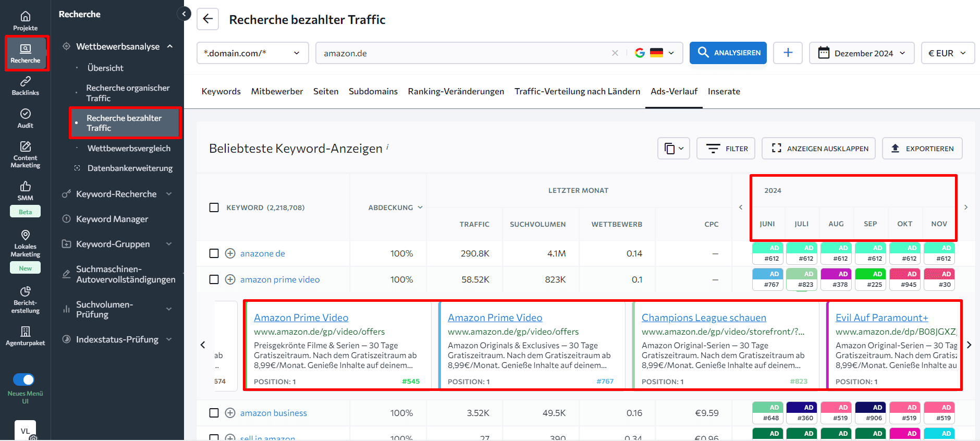Image resolution: width=980 pixels, height=441 pixels.
Task: Open Übersicht in Wettbewerbsanalyse
Action: coord(105,68)
